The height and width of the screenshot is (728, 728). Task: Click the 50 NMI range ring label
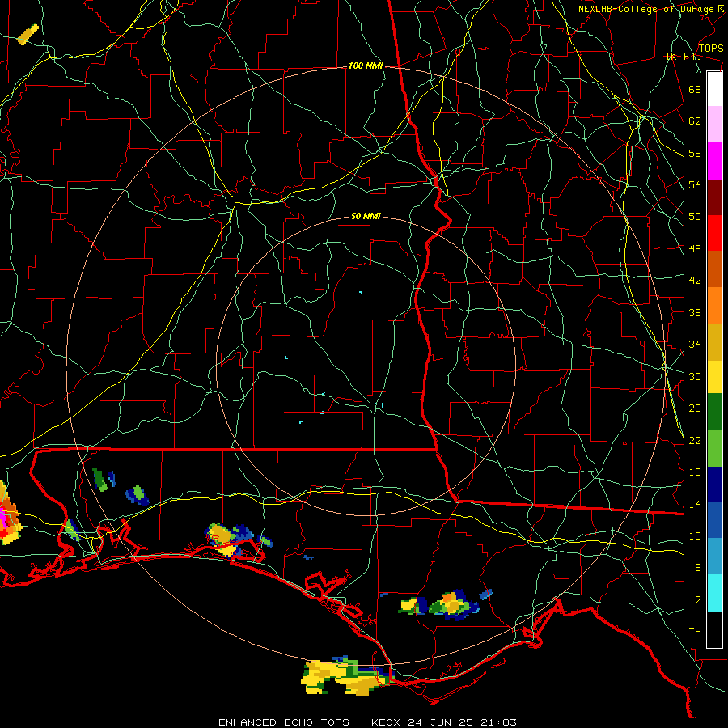point(366,216)
